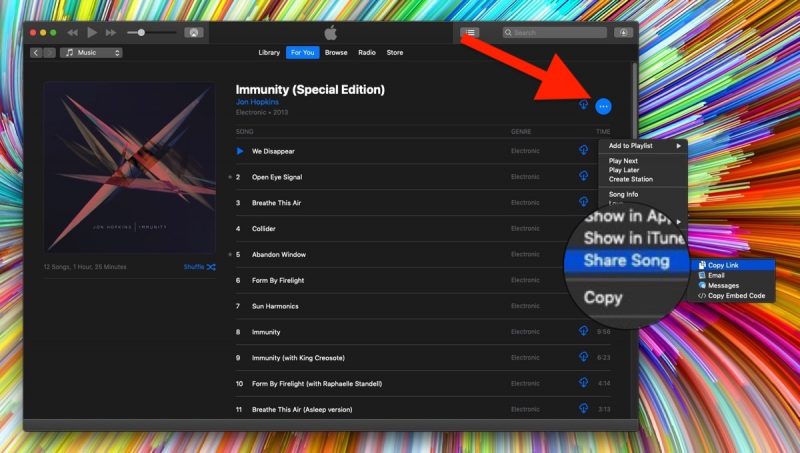Download We Disappear with its cloud icon

tap(583, 151)
